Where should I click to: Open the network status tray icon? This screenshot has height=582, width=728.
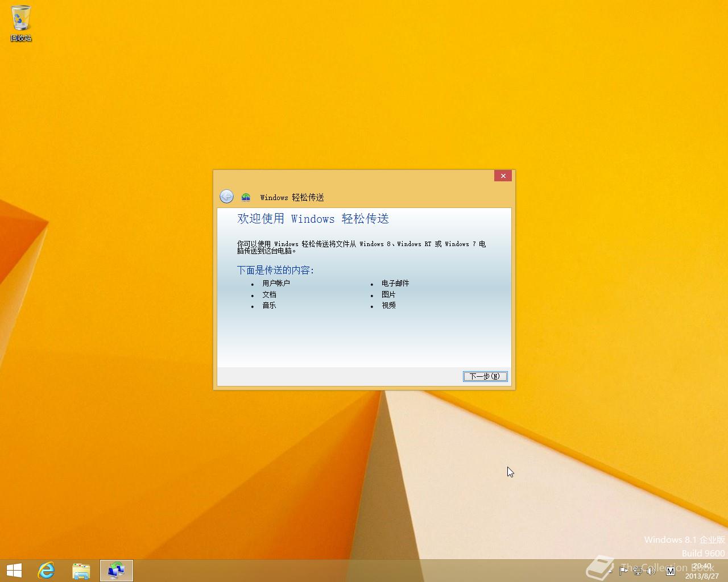[x=638, y=571]
